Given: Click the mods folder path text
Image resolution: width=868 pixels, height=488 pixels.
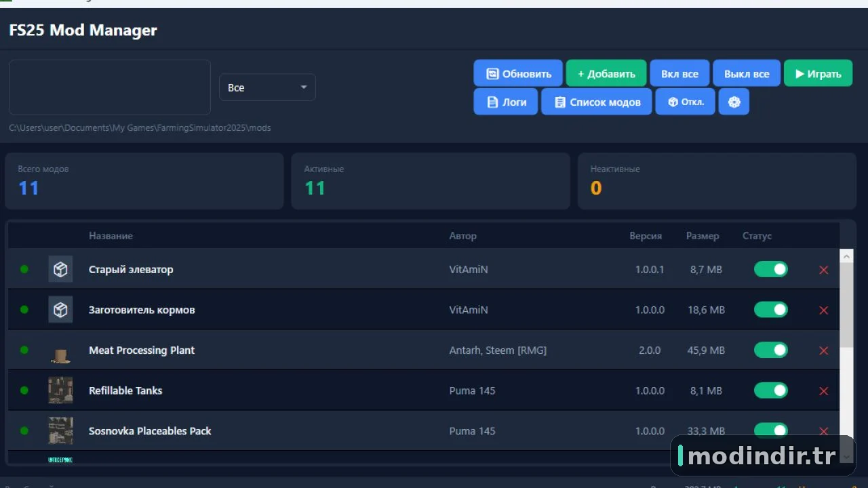Looking at the screenshot, I should [x=140, y=127].
